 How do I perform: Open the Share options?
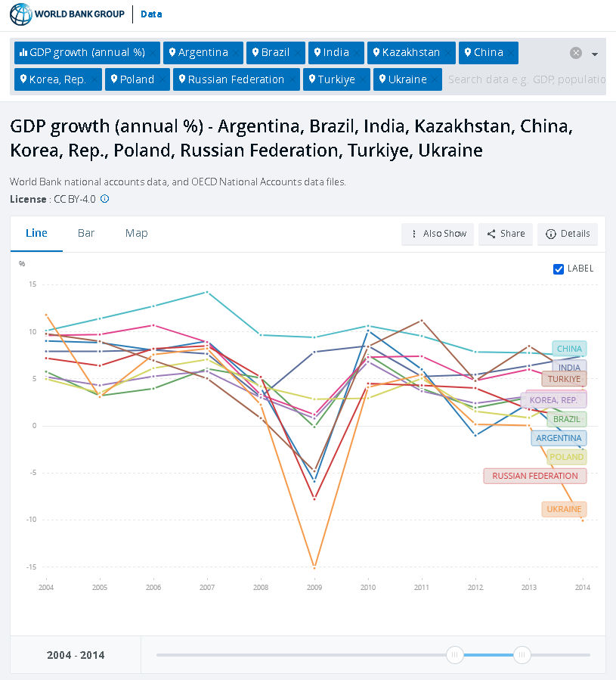click(x=506, y=234)
